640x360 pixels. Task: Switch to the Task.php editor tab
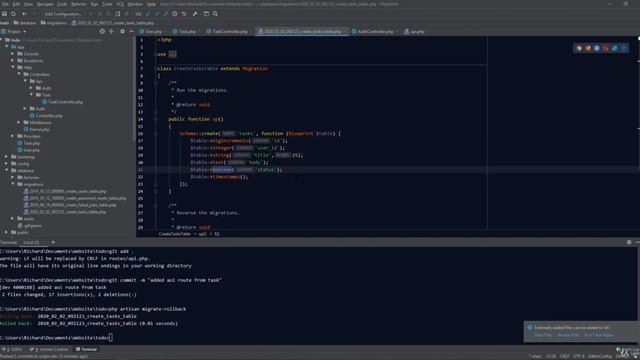[186, 31]
